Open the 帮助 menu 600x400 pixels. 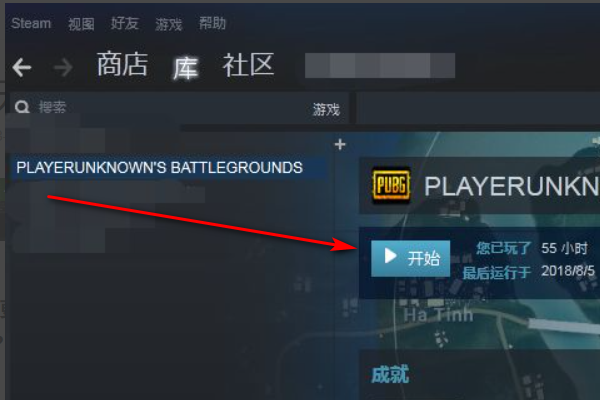point(212,23)
